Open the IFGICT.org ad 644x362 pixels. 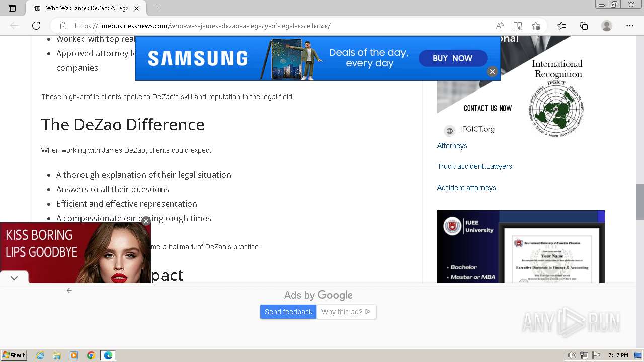[x=477, y=129]
